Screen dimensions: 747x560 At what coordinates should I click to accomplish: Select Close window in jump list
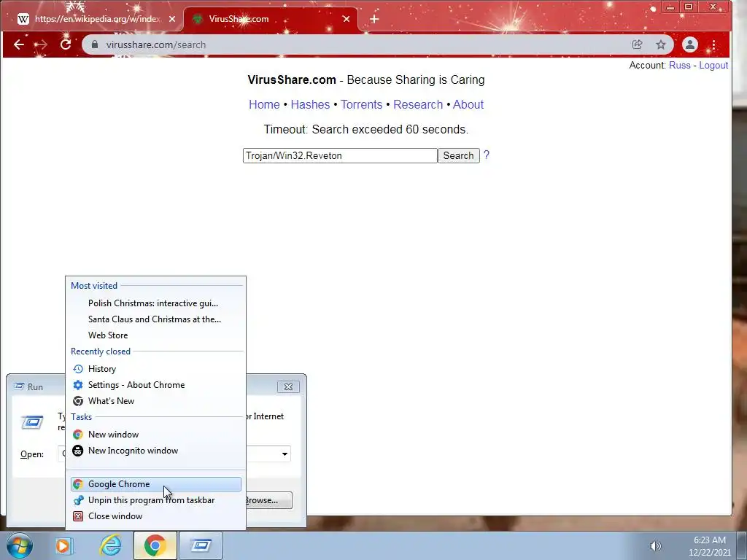pyautogui.click(x=156, y=516)
